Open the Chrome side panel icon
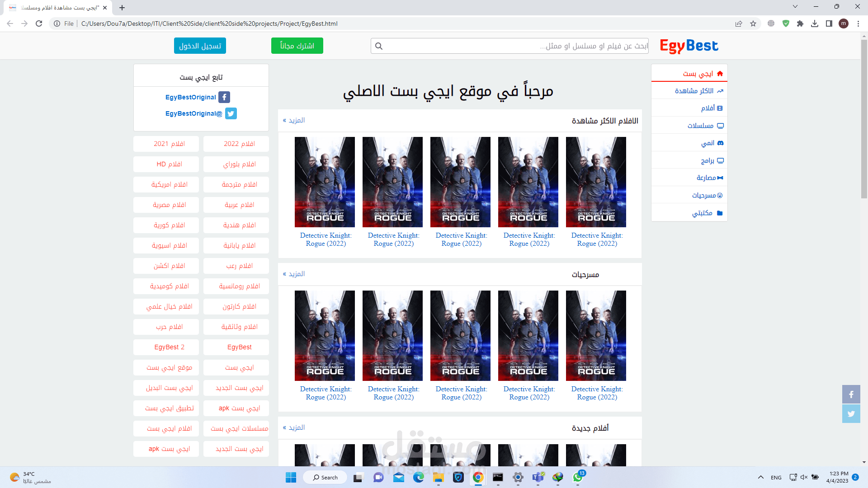 coord(829,23)
